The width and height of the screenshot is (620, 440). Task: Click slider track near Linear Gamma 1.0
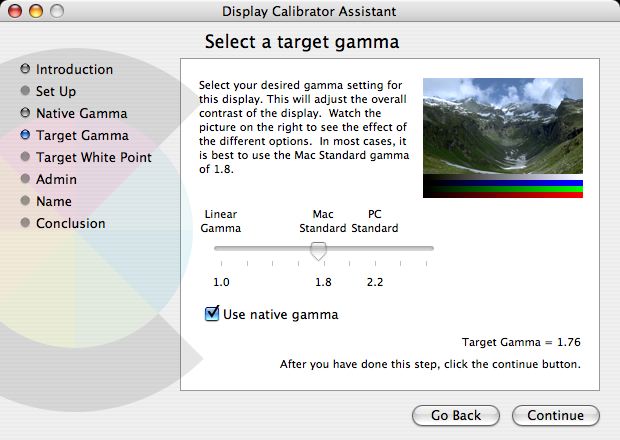(221, 248)
